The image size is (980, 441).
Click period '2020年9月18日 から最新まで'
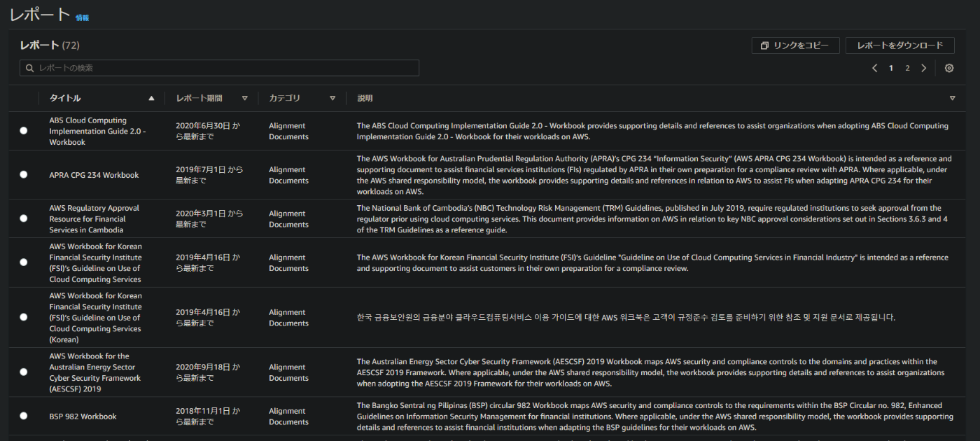click(x=208, y=372)
